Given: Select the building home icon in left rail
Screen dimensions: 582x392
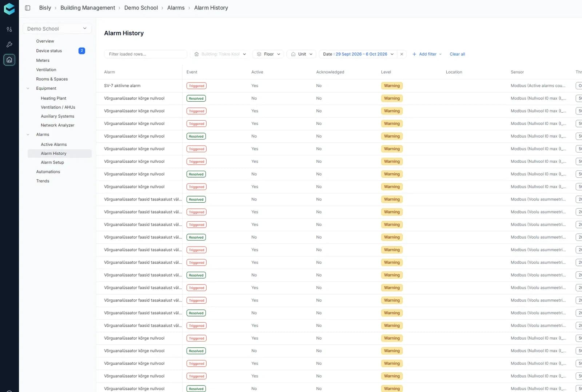Looking at the screenshot, I should point(9,60).
